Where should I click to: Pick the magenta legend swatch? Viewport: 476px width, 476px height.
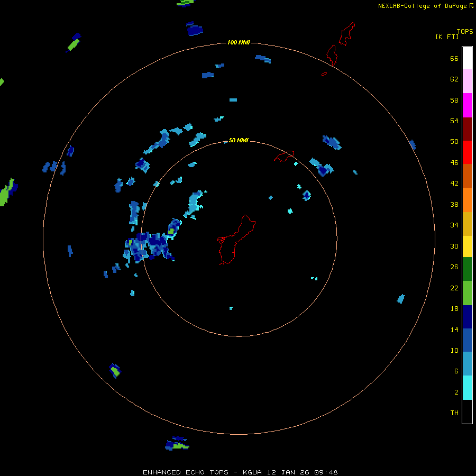click(x=467, y=105)
